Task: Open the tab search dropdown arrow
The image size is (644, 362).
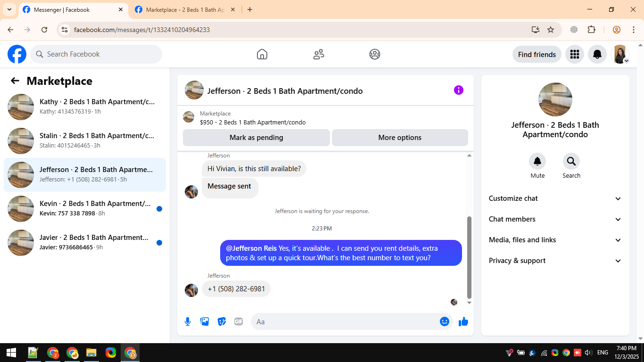Action: coord(9,9)
